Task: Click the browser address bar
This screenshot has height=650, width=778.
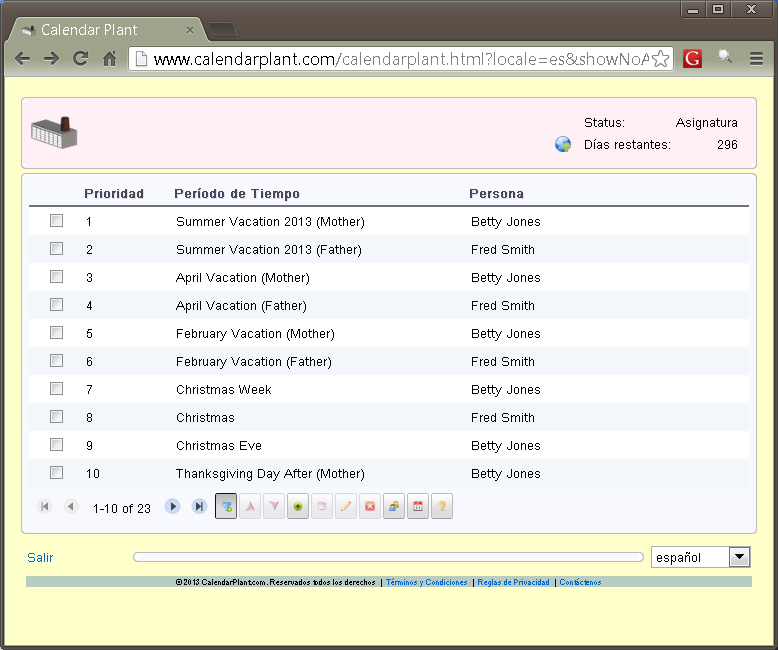Action: (x=400, y=59)
